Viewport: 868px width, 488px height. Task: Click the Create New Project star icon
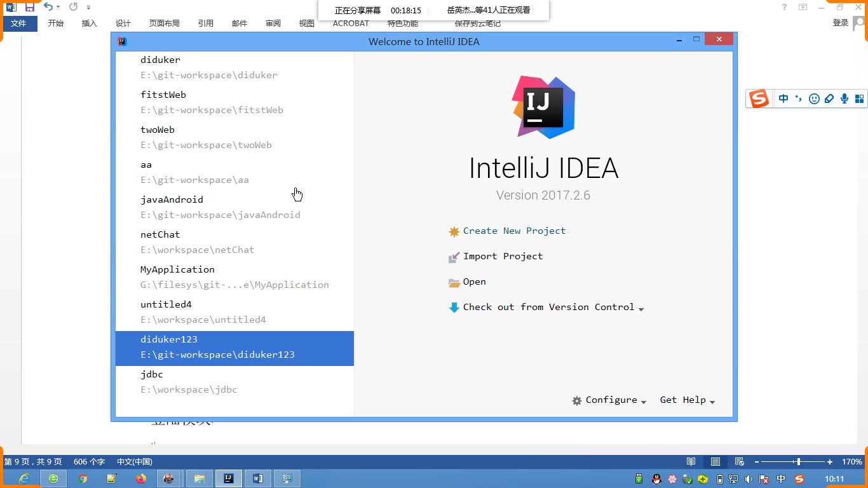tap(454, 231)
